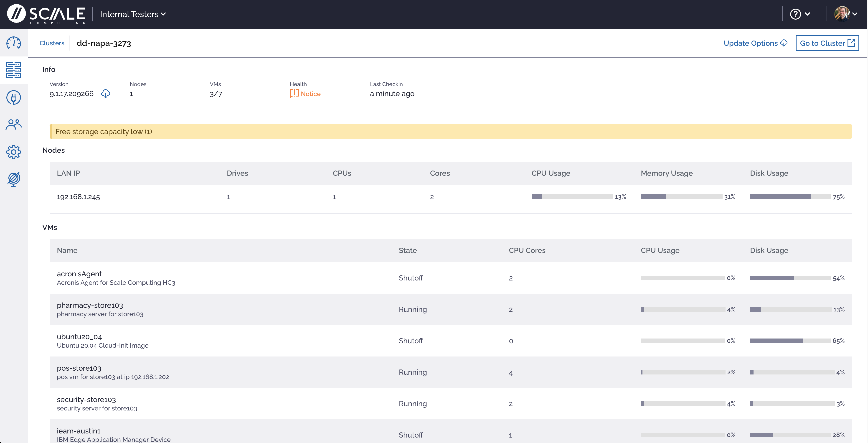
Task: Click the Go to Cluster button
Action: point(827,43)
